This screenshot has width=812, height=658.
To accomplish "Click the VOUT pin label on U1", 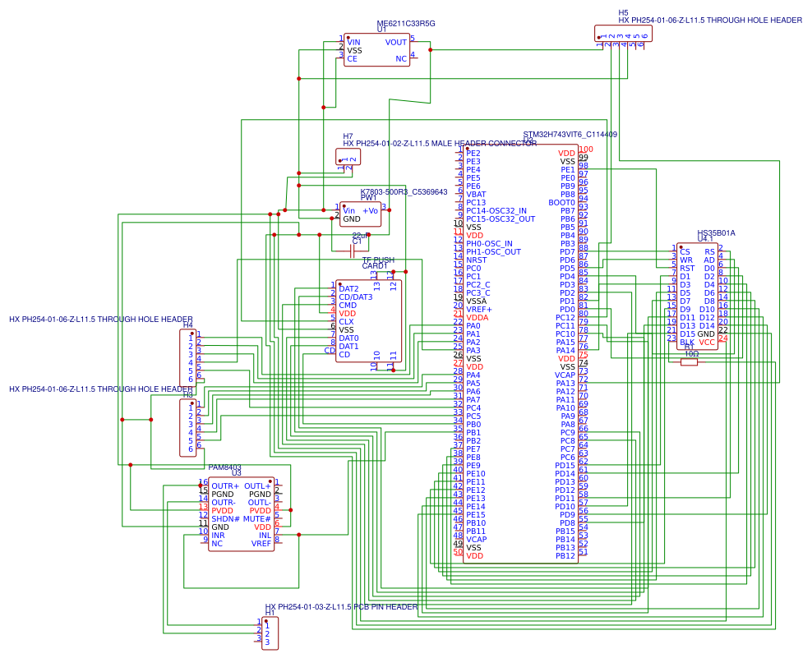I will pyautogui.click(x=395, y=43).
